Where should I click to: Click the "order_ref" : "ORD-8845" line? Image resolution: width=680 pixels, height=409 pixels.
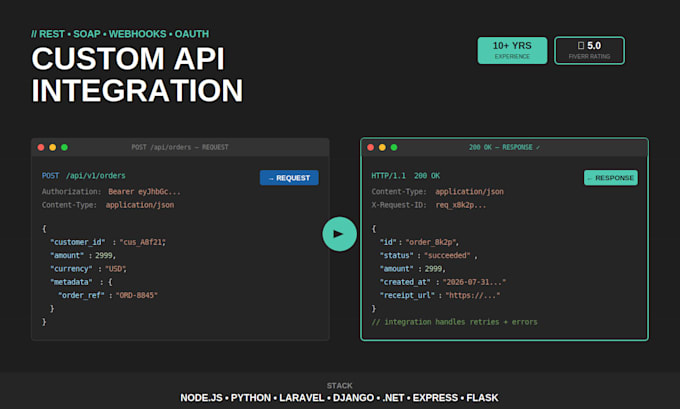pyautogui.click(x=108, y=295)
